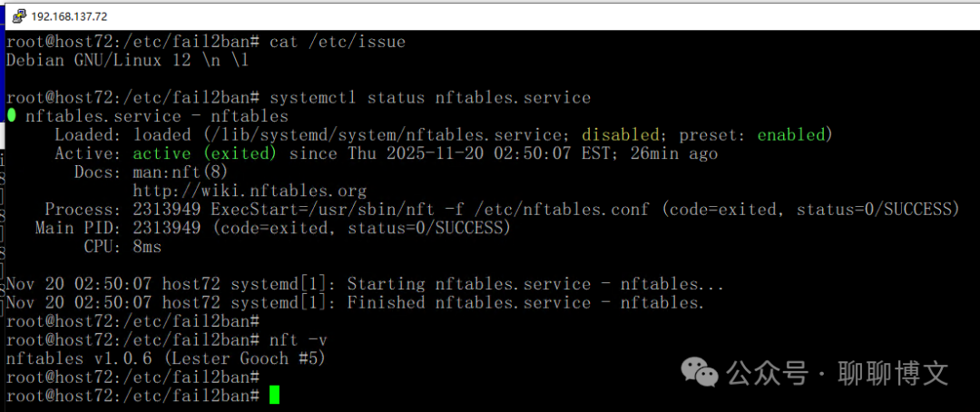Viewport: 980px width, 412px height.
Task: Click the green terminal cursor block
Action: coord(275,395)
